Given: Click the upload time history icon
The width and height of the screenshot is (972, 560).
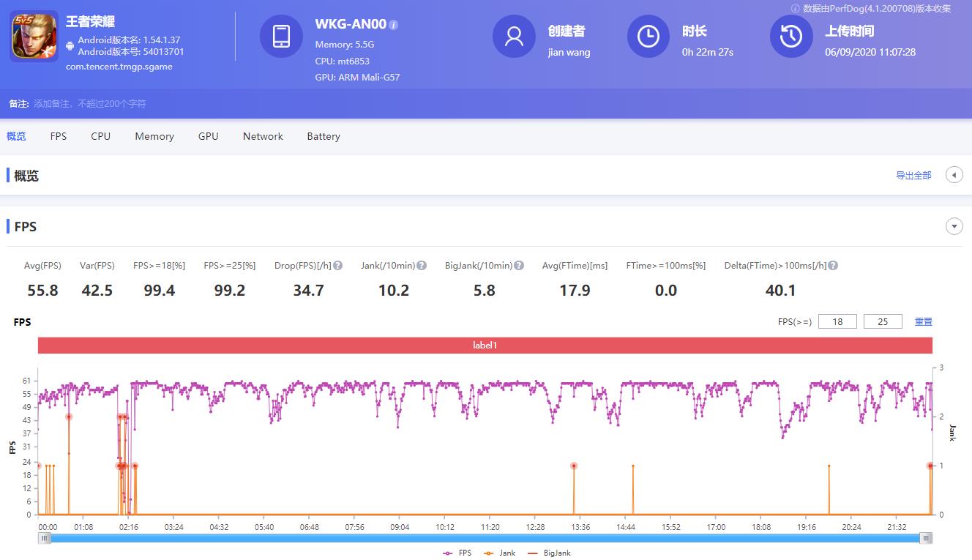Looking at the screenshot, I should [791, 36].
